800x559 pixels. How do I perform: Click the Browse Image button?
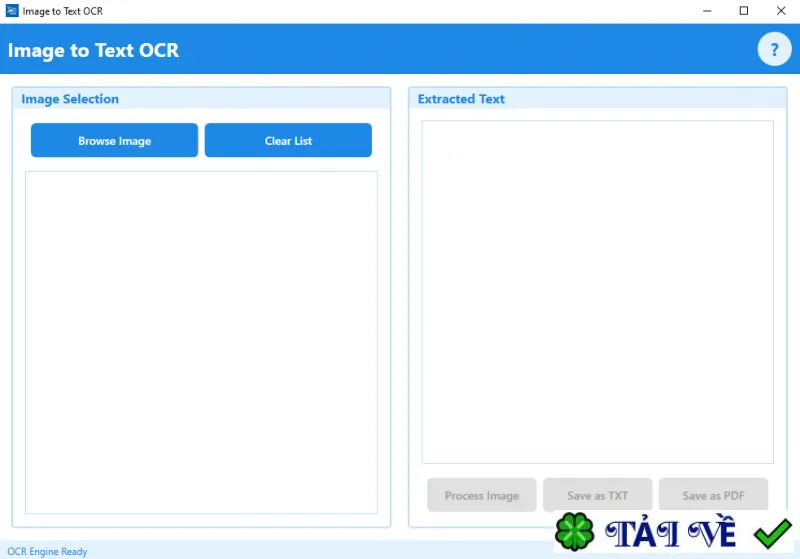(114, 140)
